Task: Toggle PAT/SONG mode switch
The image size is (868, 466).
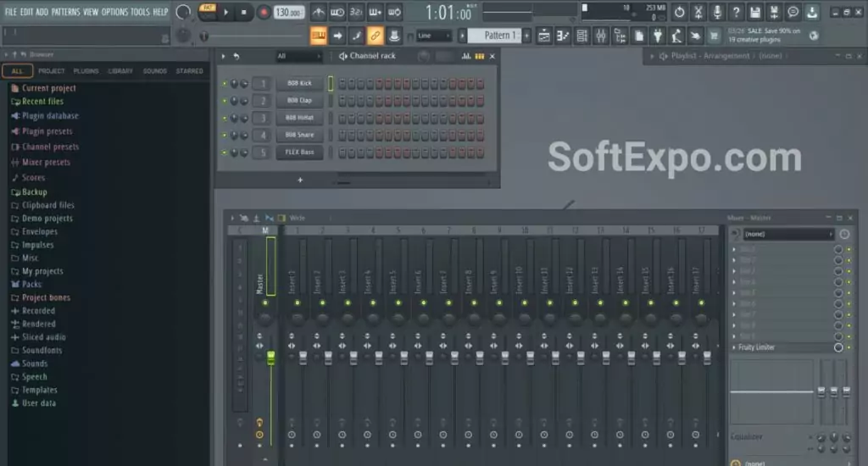Action: point(208,12)
